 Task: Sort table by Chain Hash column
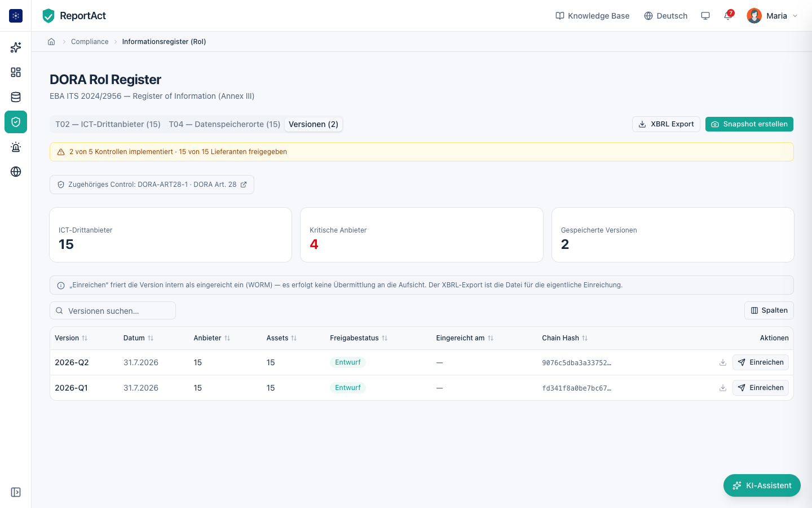click(x=565, y=338)
